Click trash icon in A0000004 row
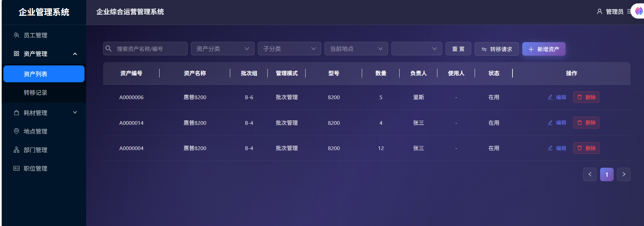This screenshot has height=226, width=644. (580, 148)
